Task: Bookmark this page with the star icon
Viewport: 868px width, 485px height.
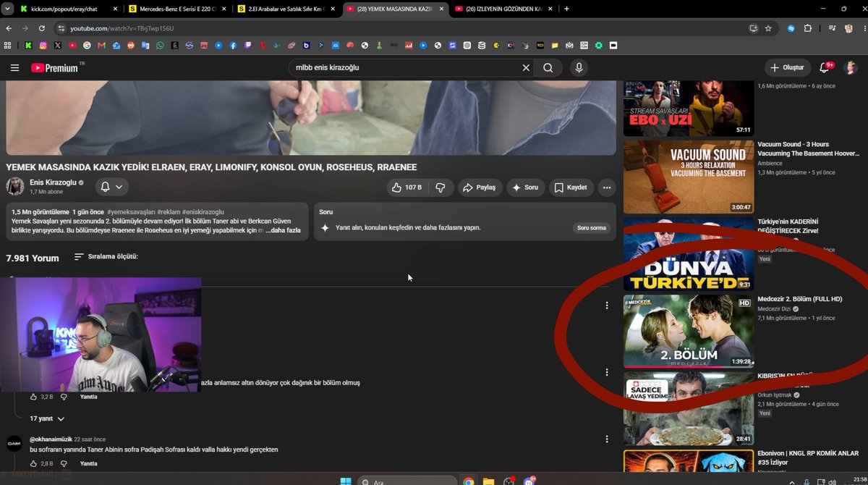Action: pyautogui.click(x=768, y=28)
